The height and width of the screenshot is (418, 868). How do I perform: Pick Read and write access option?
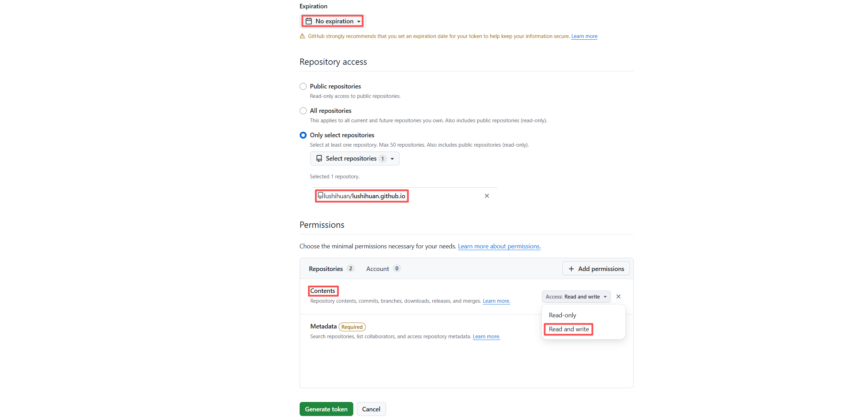[569, 329]
